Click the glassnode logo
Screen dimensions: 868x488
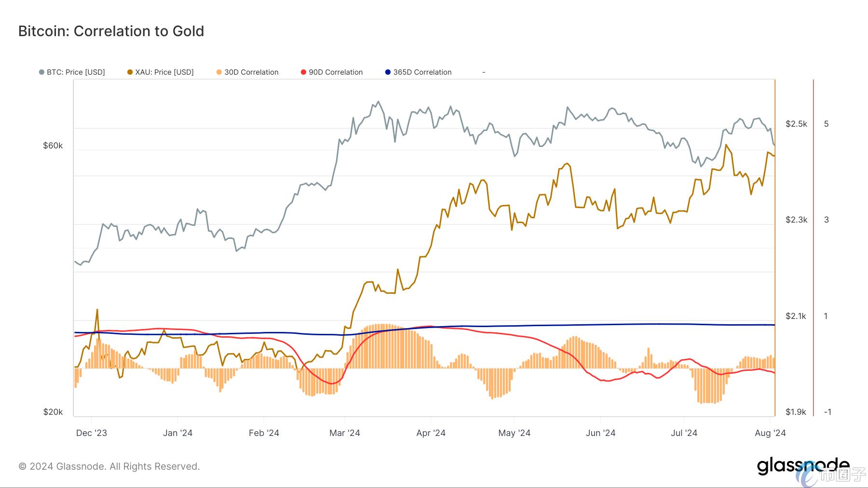803,466
